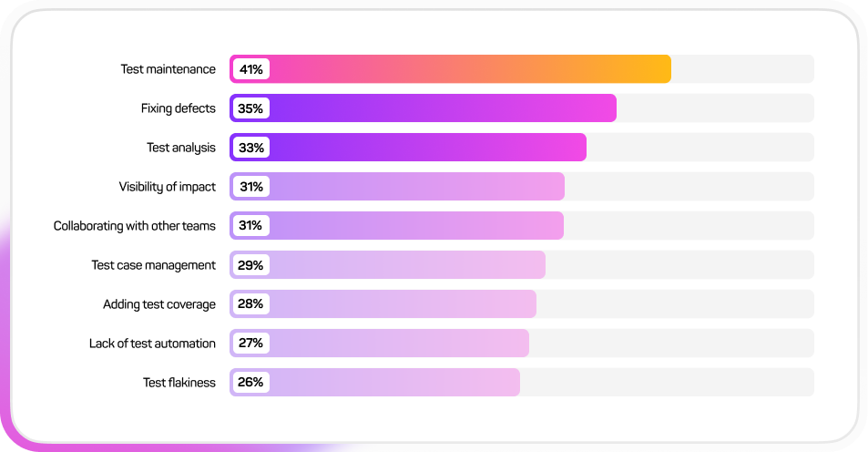Screen dimensions: 868x452
Task: Select the Fixing defects label
Action: pyautogui.click(x=179, y=108)
